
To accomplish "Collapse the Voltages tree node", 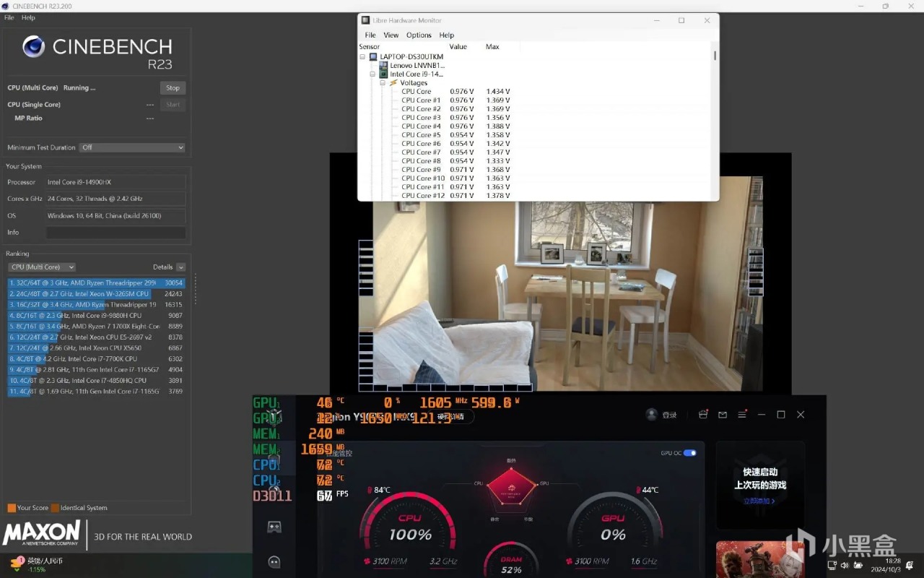I will click(383, 82).
